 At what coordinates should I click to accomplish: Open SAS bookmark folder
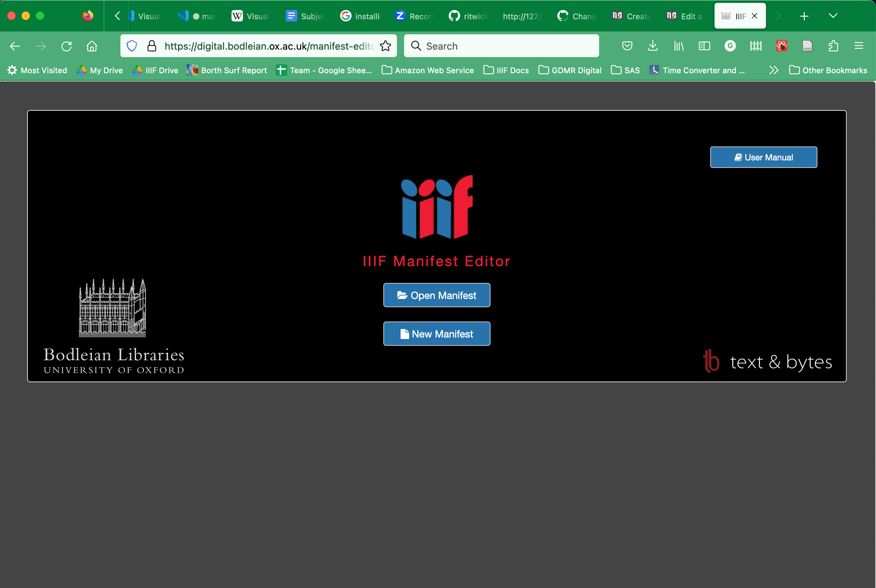tap(625, 70)
